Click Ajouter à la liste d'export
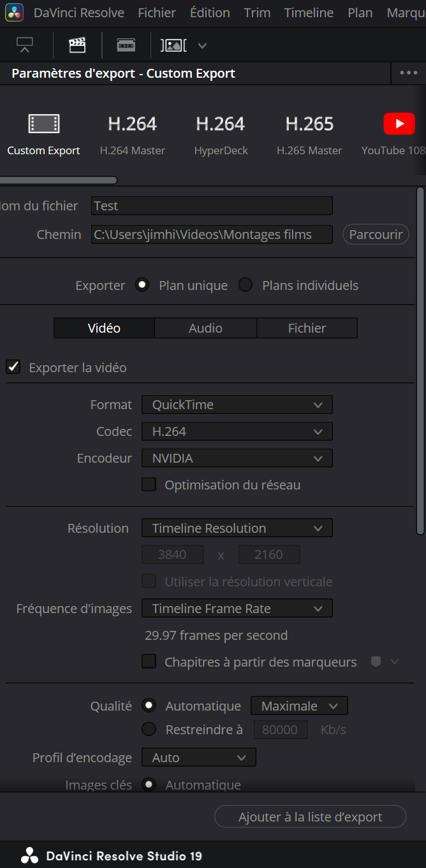426x868 pixels. [x=310, y=817]
